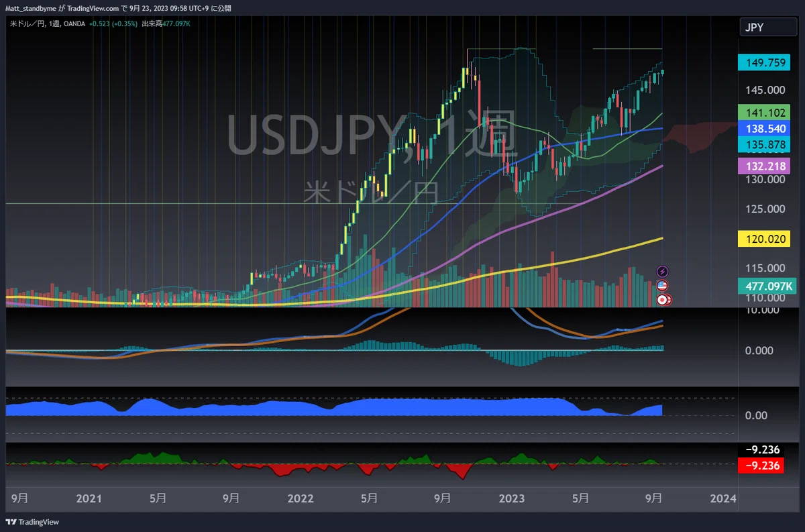Image resolution: width=805 pixels, height=532 pixels.
Task: Click the 0.00 label of blue area indicator
Action: coord(756,415)
